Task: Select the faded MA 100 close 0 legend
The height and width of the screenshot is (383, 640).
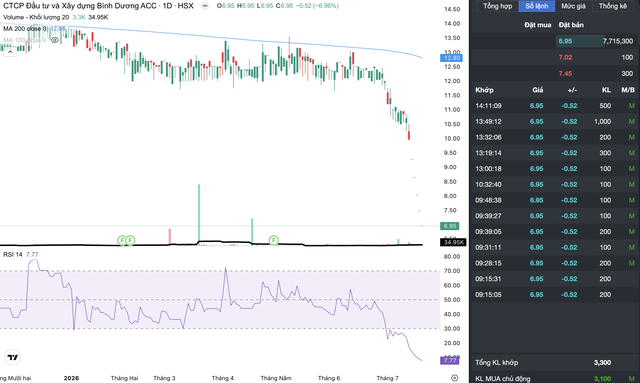Action: (x=24, y=40)
